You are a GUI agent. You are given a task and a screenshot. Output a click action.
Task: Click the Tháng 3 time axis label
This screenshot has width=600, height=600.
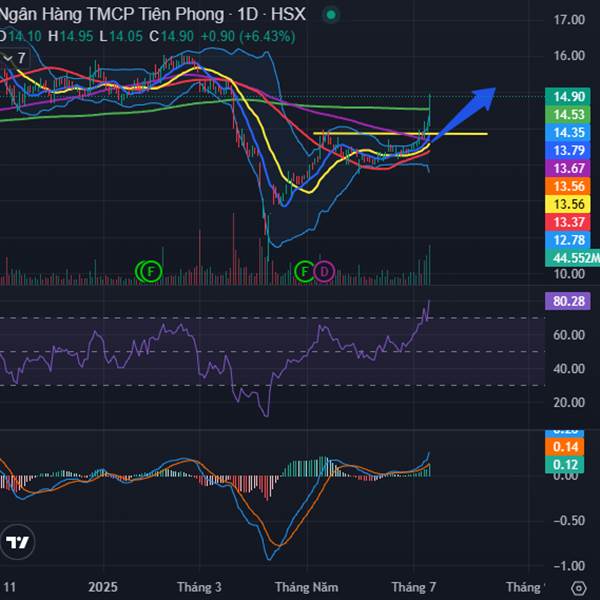pyautogui.click(x=199, y=587)
